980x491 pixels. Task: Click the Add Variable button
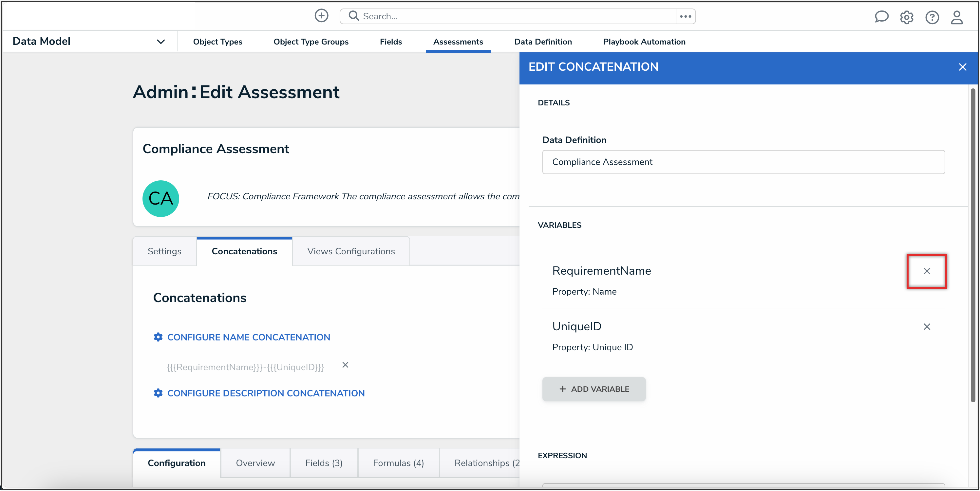(x=594, y=389)
